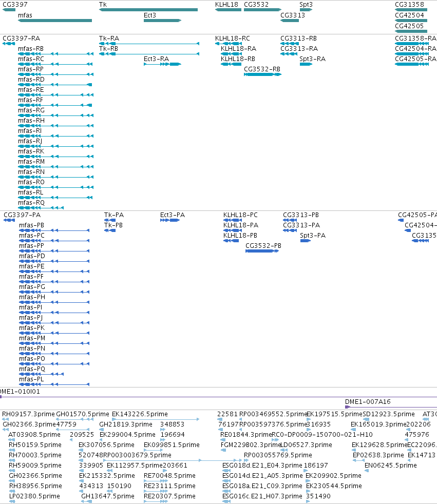The height and width of the screenshot is (504, 437).
Task: Click the CG3397 gene label
Action: (x=15, y=5)
